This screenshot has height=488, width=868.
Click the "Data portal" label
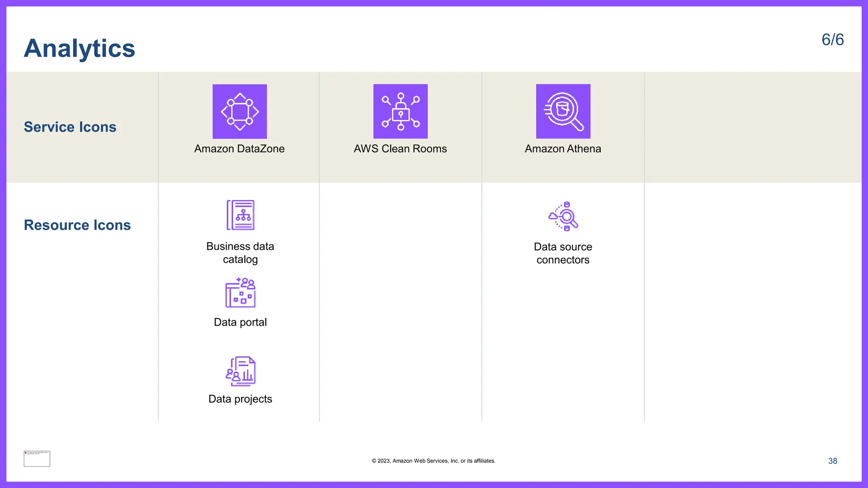click(240, 322)
